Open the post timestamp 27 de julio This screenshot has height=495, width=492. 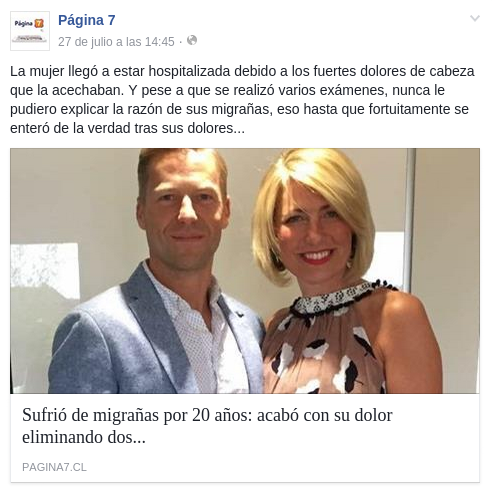(116, 42)
